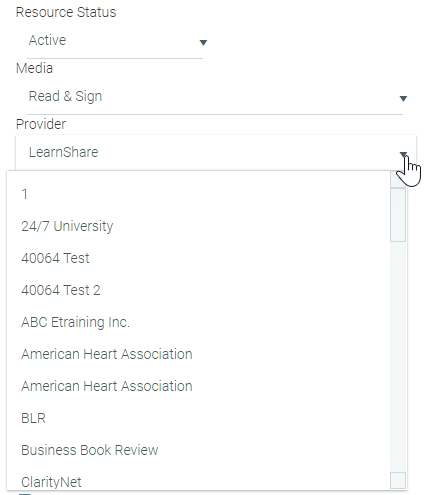This screenshot has height=495, width=427.
Task: Click the LearnShare provider field
Action: [216, 153]
